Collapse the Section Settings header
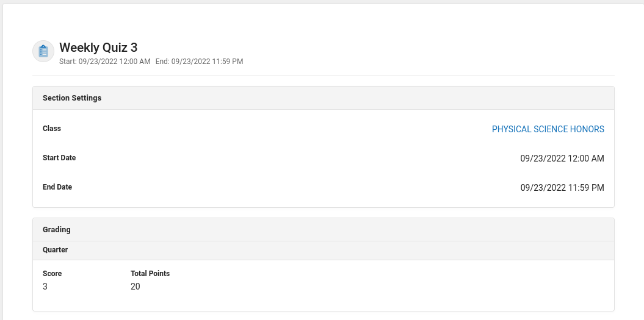644x320 pixels. [x=72, y=98]
